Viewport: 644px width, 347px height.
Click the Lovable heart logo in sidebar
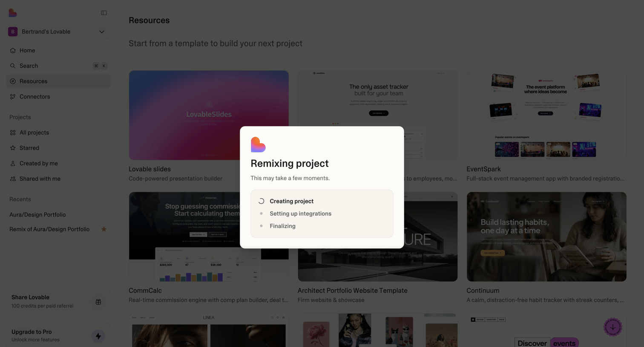pos(13,13)
